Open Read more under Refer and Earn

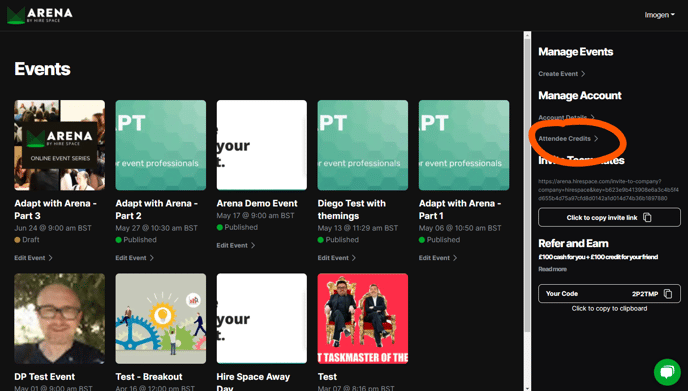pos(552,269)
